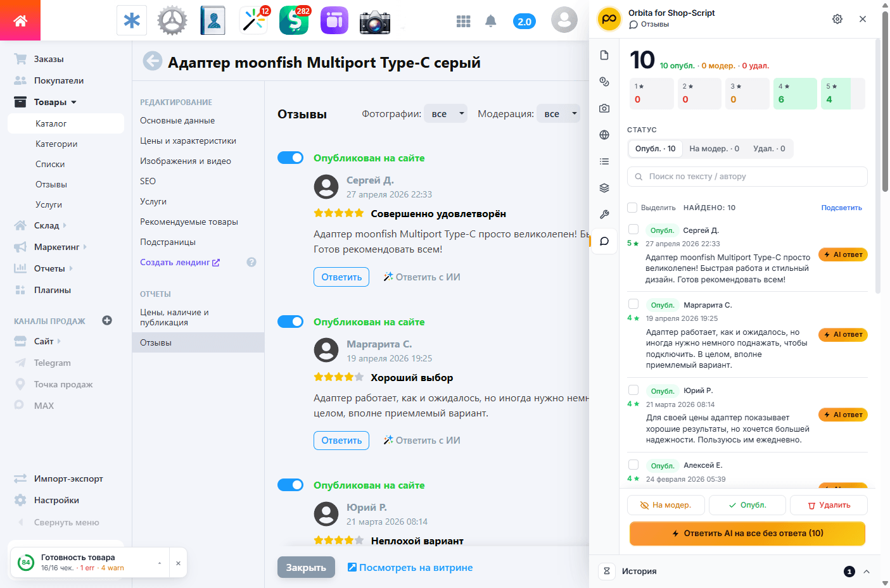
Task: Click the hourglass История icon
Action: click(x=607, y=571)
